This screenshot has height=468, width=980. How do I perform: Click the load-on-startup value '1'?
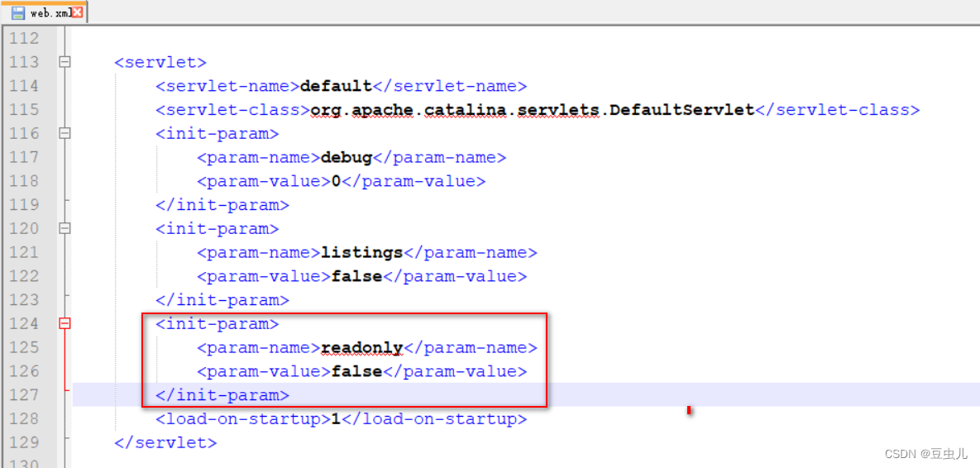tap(336, 418)
